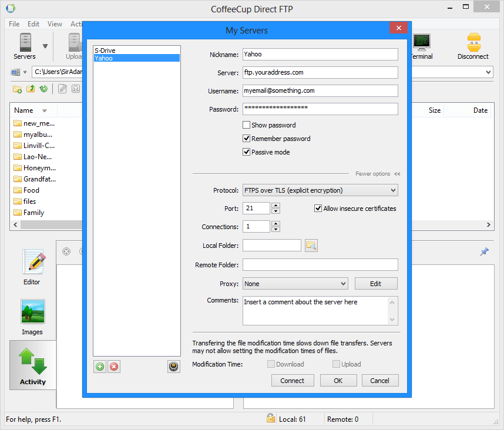
Task: Enable Show password
Action: coord(247,125)
